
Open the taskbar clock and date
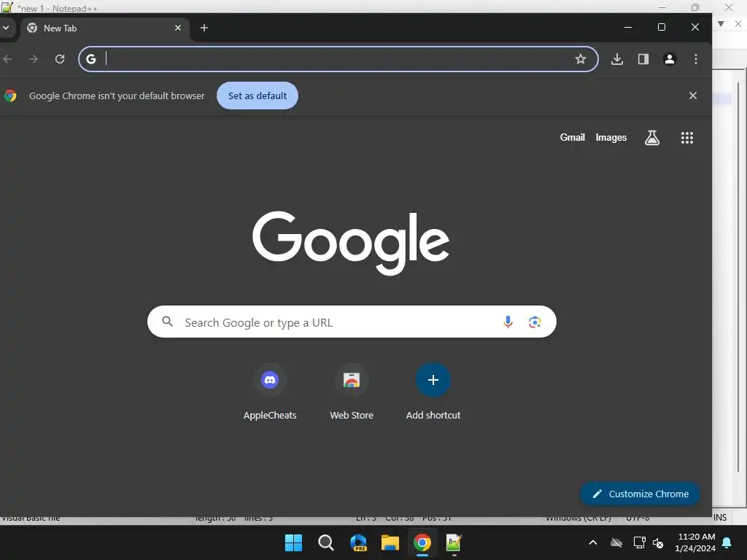[x=695, y=542]
